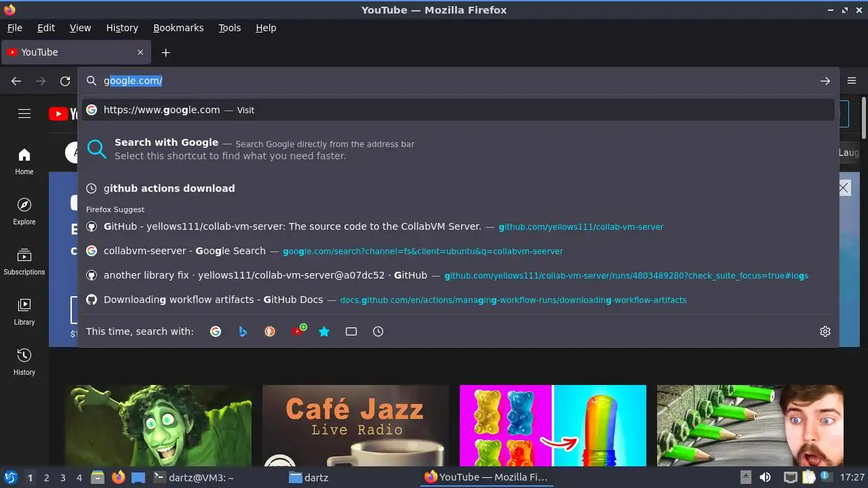Open the File menu

[15, 28]
